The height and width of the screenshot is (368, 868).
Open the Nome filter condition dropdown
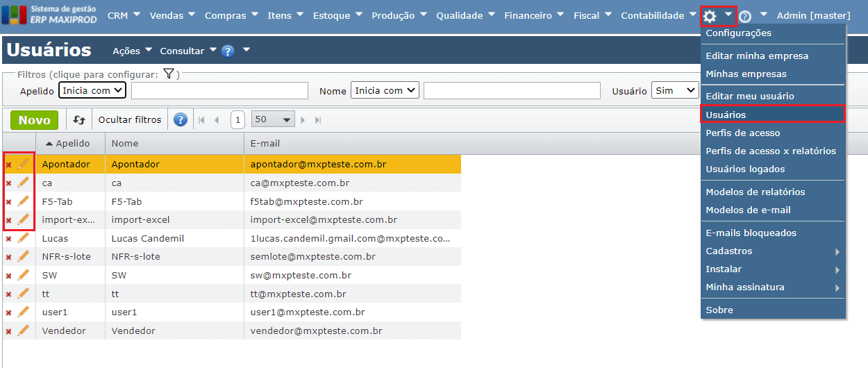[385, 90]
